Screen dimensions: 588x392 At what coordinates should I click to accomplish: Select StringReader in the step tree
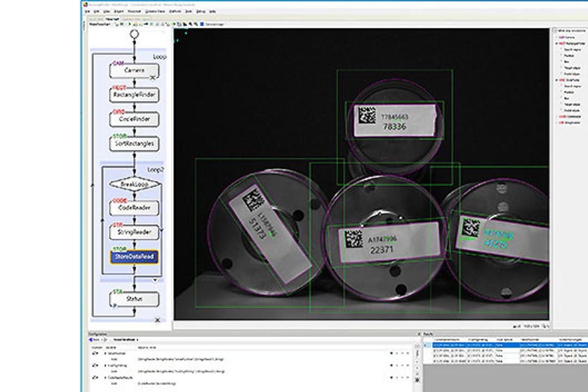pyautogui.click(x=570, y=122)
